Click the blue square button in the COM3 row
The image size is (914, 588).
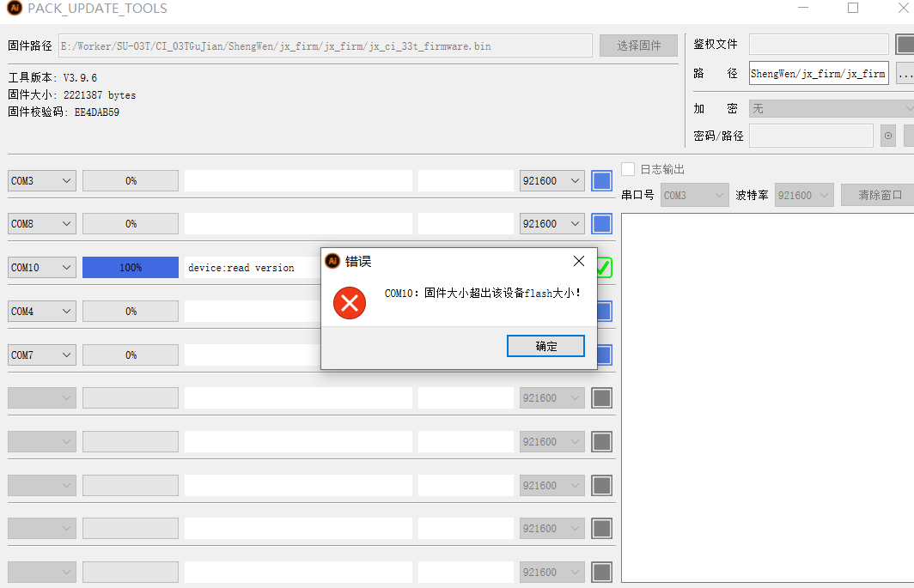coord(601,181)
